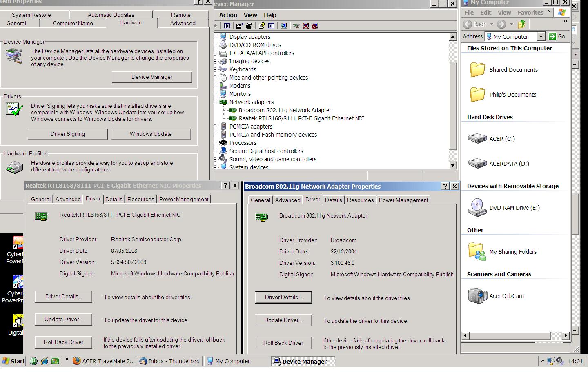The width and height of the screenshot is (588, 373).
Task: Click My Computer horizontal scrollbar right arrow
Action: pos(566,335)
